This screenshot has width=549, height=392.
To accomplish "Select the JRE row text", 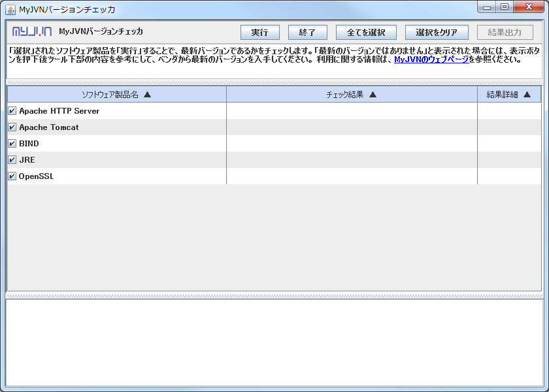I will click(27, 160).
